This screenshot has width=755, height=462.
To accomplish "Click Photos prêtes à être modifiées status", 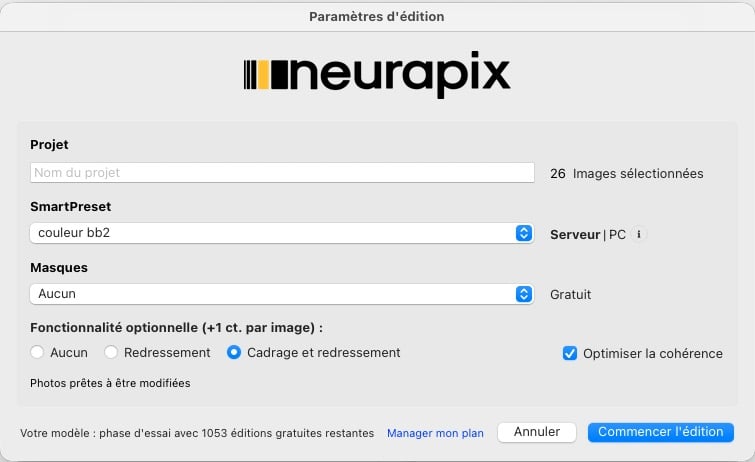I will (110, 383).
